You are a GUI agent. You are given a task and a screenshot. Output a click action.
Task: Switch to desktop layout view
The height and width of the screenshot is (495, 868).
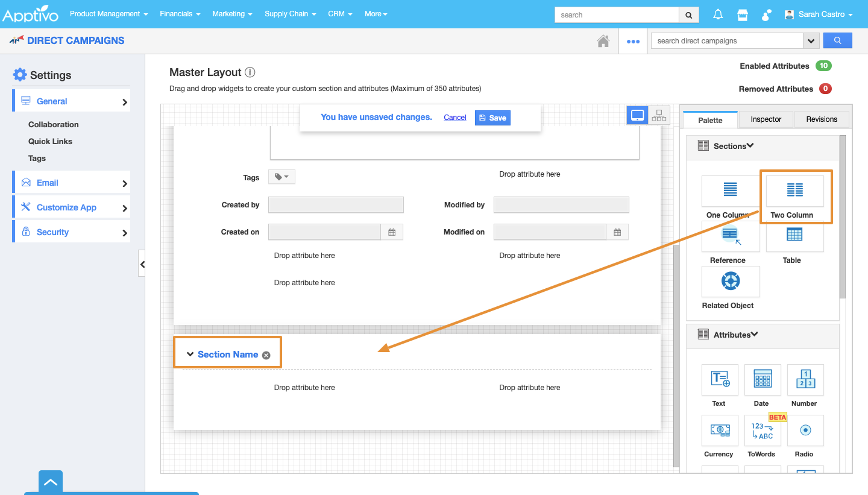click(637, 115)
